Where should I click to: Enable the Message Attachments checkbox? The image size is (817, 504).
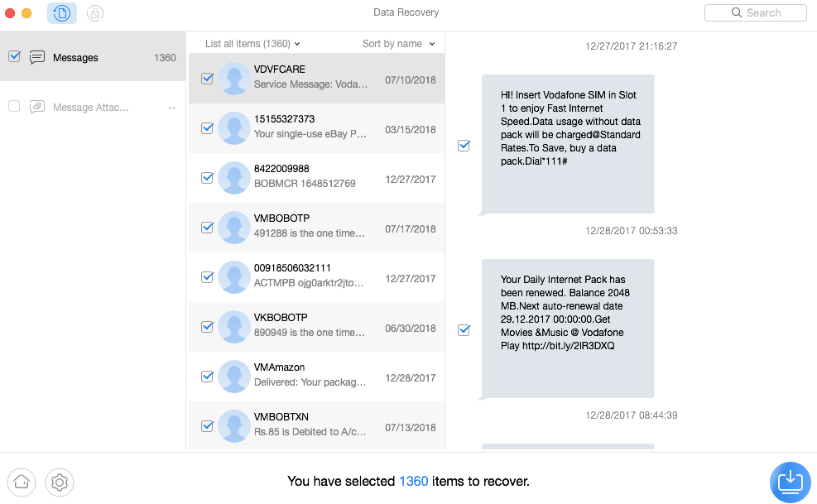point(14,107)
